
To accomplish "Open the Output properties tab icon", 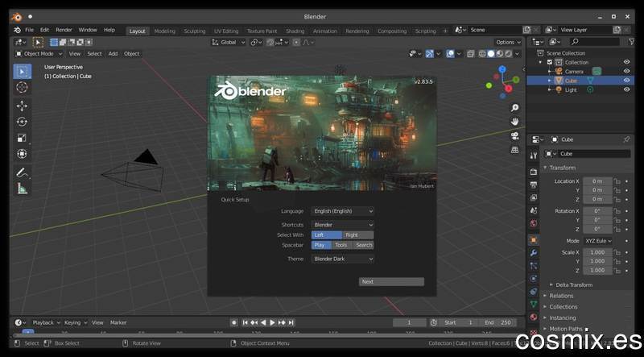I will tap(533, 185).
